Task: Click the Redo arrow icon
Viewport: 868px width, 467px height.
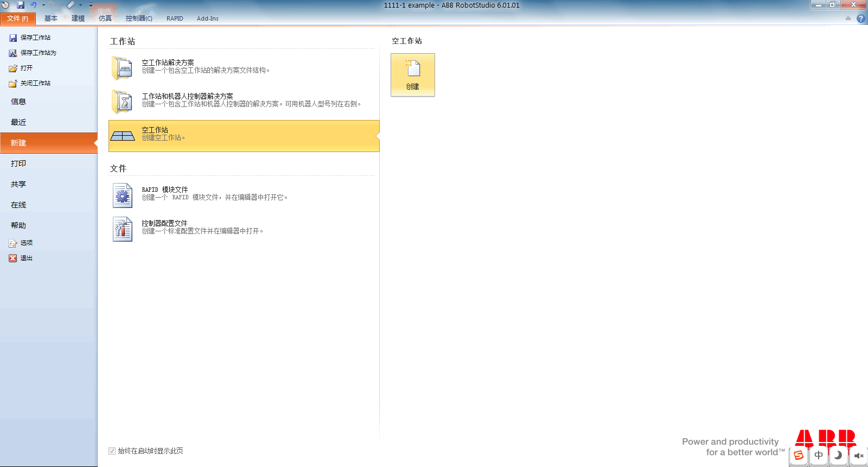Action: point(52,5)
